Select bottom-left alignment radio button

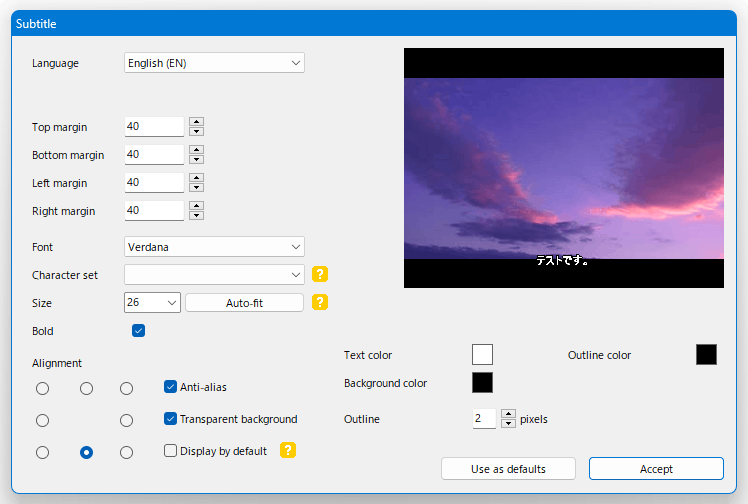coord(42,453)
